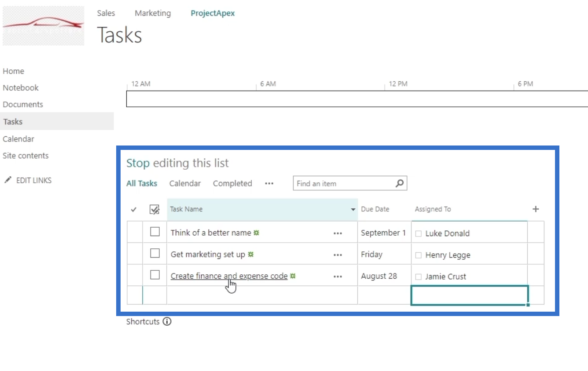
Task: Click into the Find an item search field
Action: tap(344, 183)
